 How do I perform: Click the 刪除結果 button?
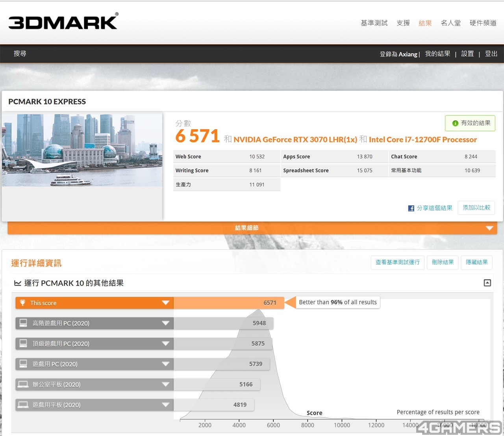point(443,262)
